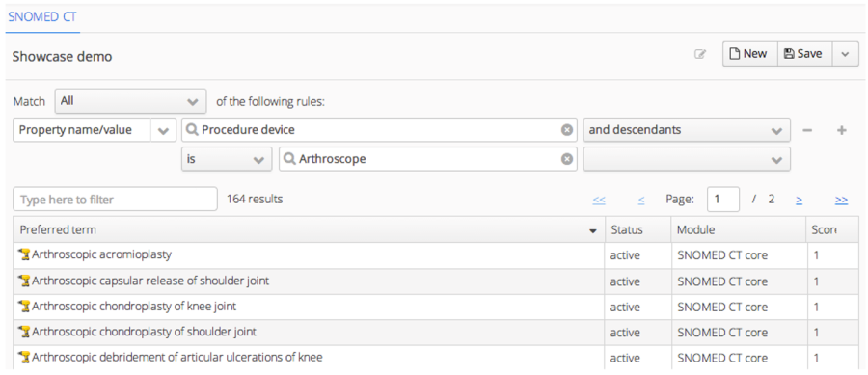Expand the Save button arrow menu
This screenshot has width=868, height=375.
(845, 54)
